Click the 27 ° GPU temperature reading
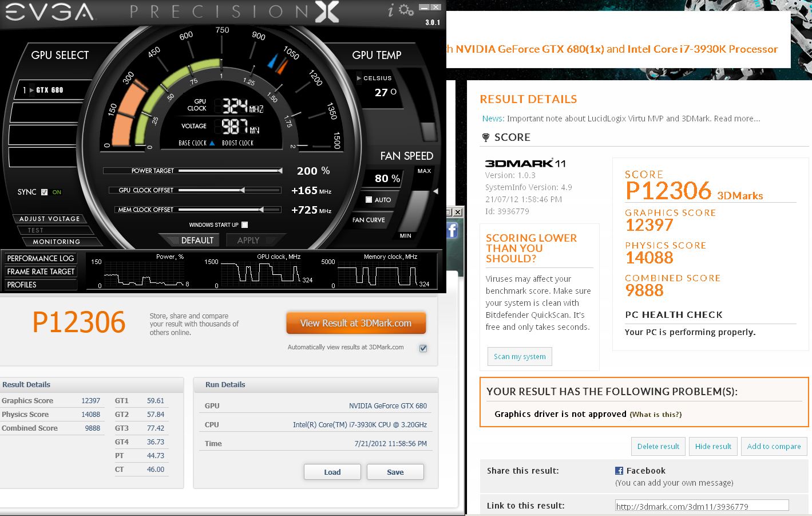Image resolution: width=812 pixels, height=516 pixels. (x=385, y=92)
